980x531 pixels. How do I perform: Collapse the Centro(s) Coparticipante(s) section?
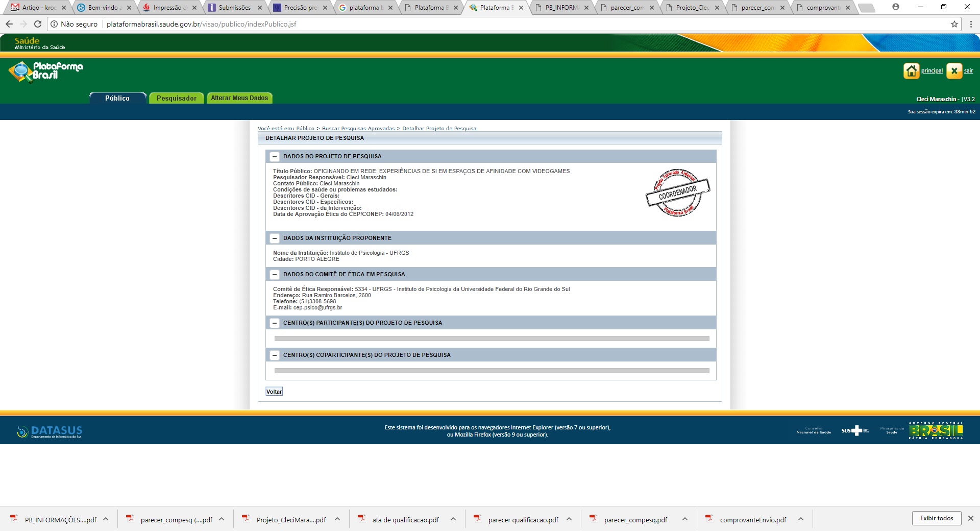pos(275,355)
